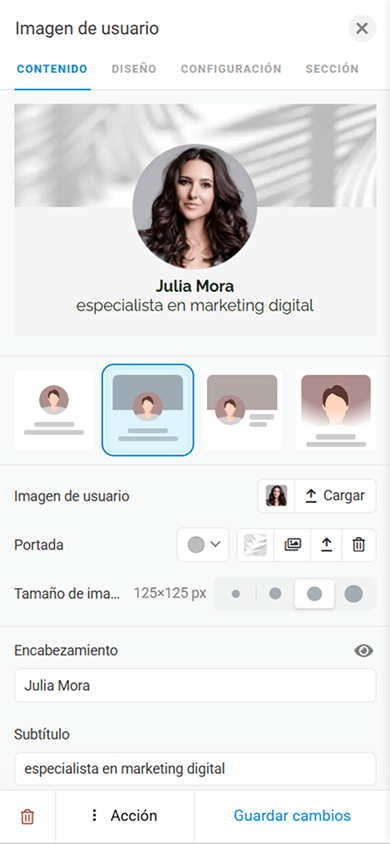The image size is (390, 844).
Task: Delete the cover image with trash icon
Action: point(358,545)
